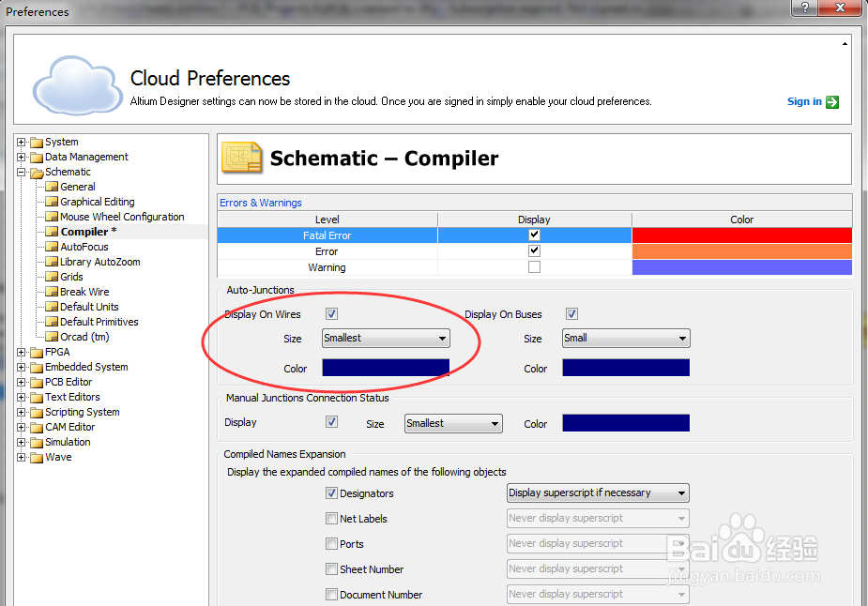Click the cloud preferences cloud icon
868x606 pixels.
pos(78,84)
